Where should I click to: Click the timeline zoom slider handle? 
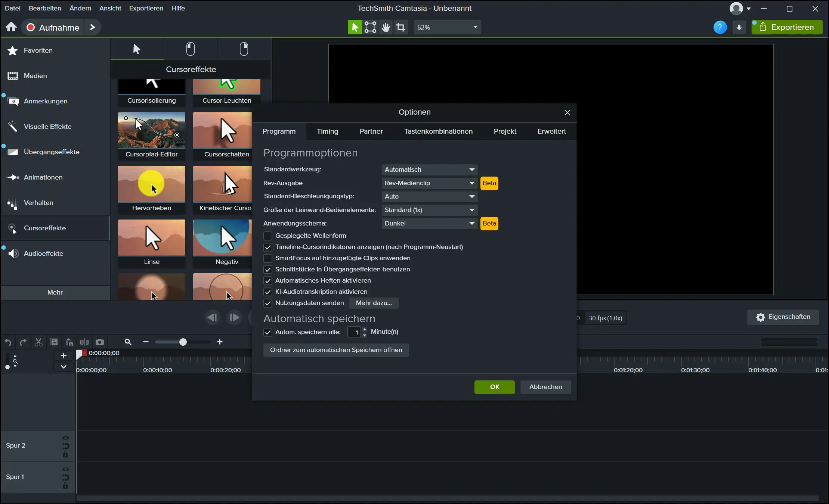[x=183, y=342]
